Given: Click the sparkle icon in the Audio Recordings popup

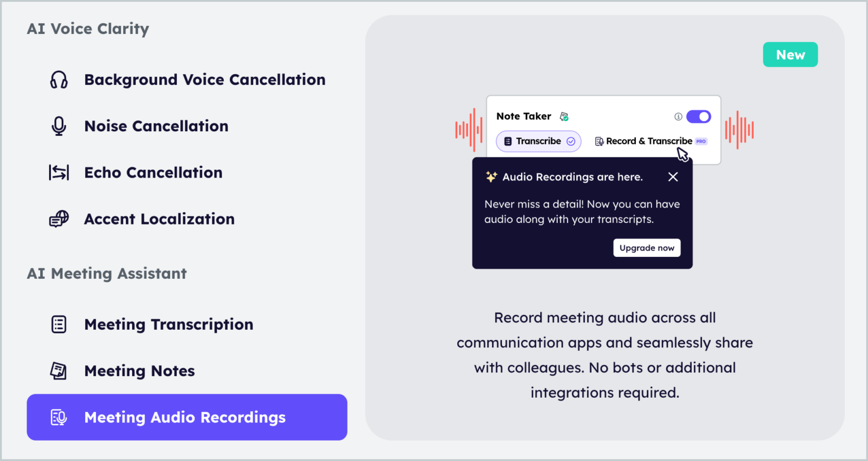Looking at the screenshot, I should pyautogui.click(x=491, y=176).
